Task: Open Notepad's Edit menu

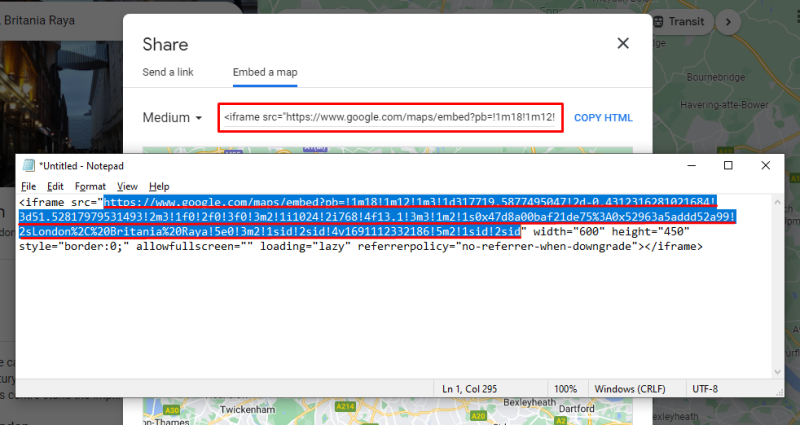Action: click(x=55, y=186)
